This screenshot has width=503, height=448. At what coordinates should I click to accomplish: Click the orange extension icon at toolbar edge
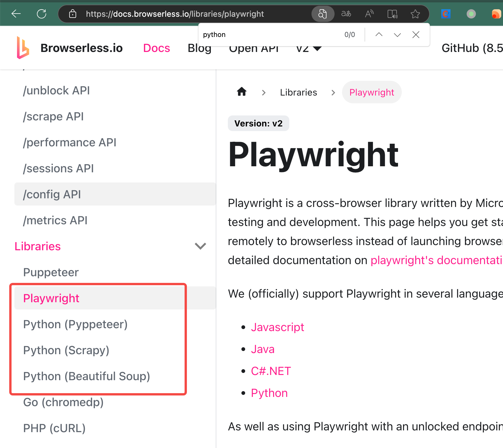coord(497,14)
